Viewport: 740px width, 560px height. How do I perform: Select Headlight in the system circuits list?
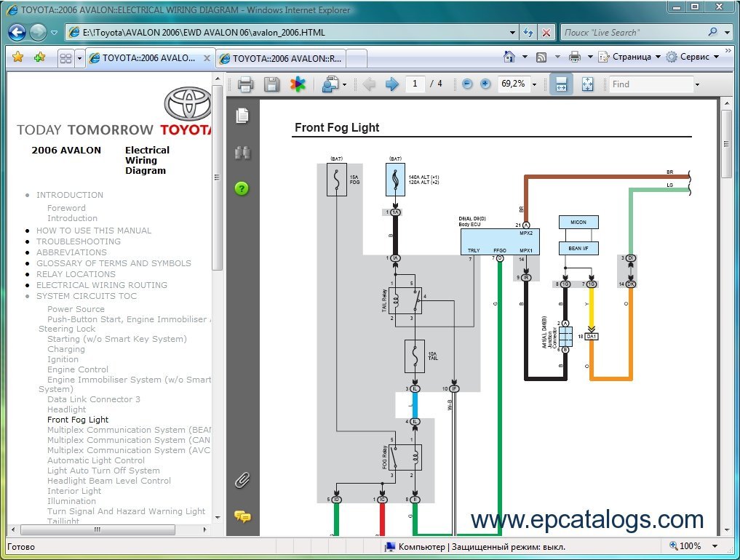(66, 409)
